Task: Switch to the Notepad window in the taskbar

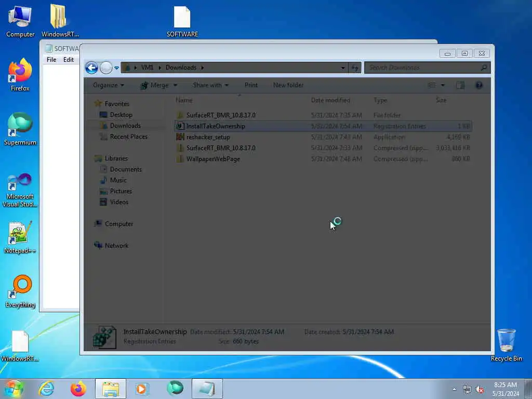Action: pyautogui.click(x=207, y=389)
